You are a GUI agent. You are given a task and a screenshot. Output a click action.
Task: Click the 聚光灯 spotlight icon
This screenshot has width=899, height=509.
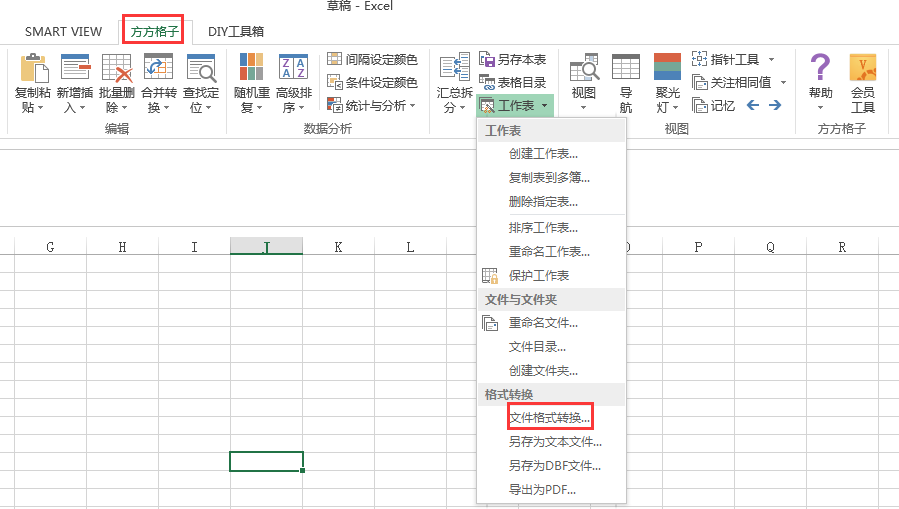tap(667, 66)
